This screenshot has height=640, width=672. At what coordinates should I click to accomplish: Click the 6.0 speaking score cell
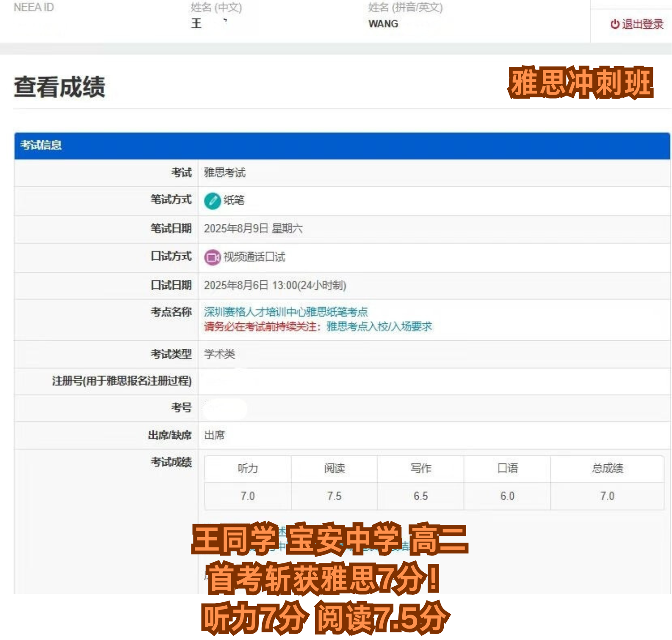point(507,496)
